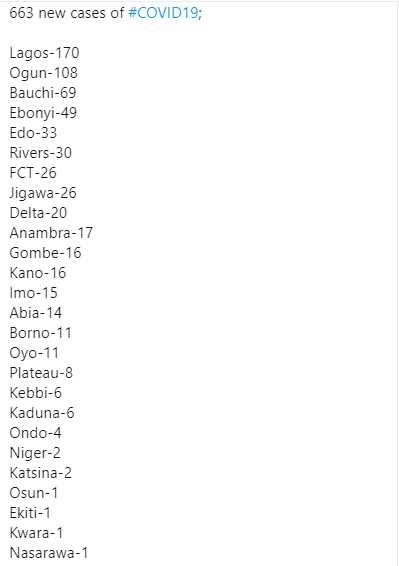
Task: Click the Jigawa-26 line
Action: (x=43, y=193)
